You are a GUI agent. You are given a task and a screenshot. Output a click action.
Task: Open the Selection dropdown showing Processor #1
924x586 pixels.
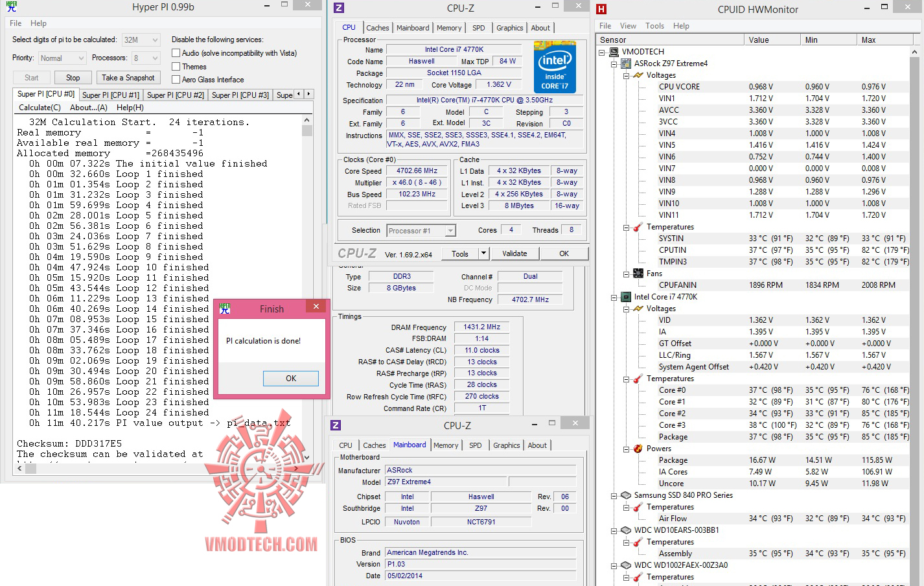pos(421,231)
